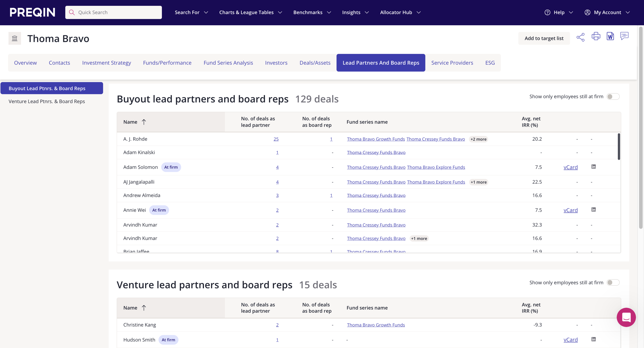Screen dimensions: 644x348
Task: Open the chat support bubble
Action: pos(626,317)
